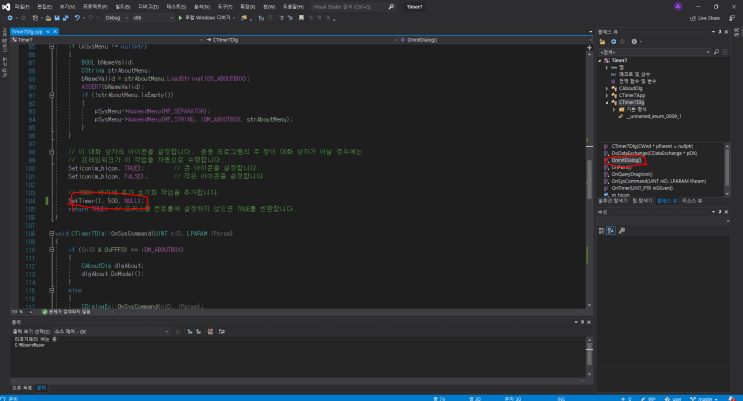The image size is (743, 401).
Task: Select DoDataExchange member in Class View
Action: pos(653,153)
